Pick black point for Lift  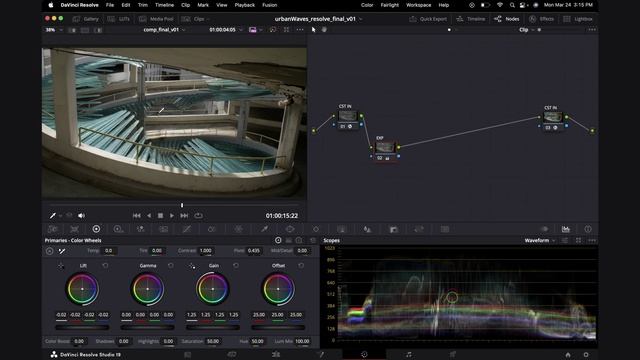click(61, 266)
